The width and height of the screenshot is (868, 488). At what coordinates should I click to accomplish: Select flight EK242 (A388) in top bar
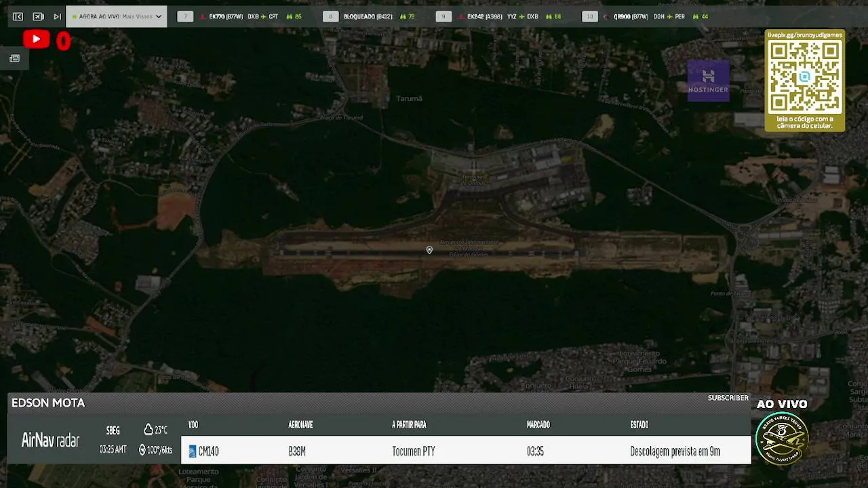485,16
